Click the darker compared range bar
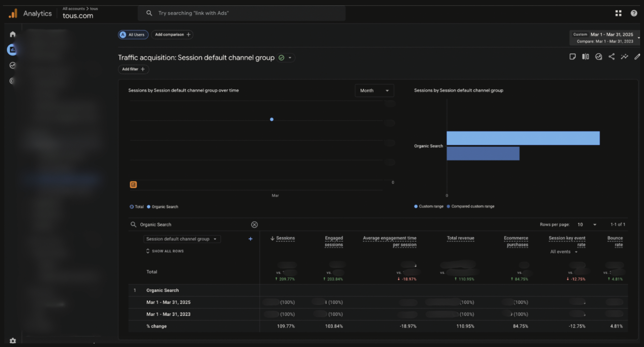 pyautogui.click(x=483, y=153)
